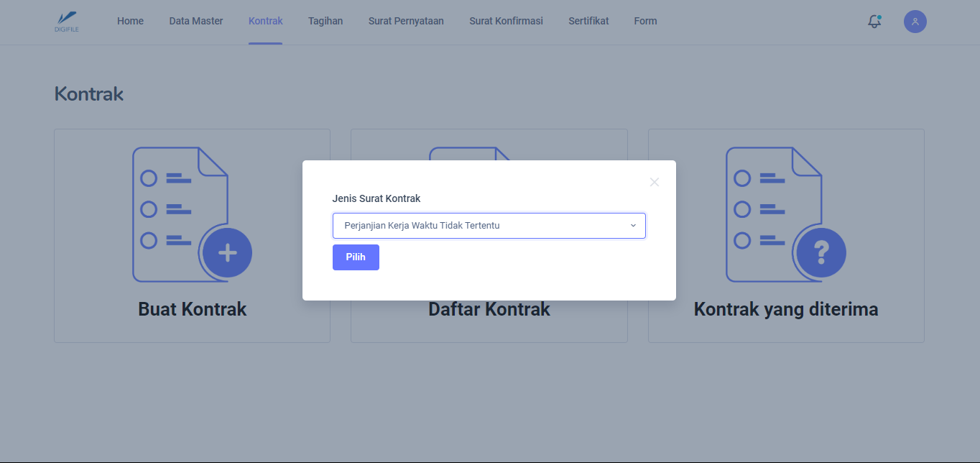980x463 pixels.
Task: Click the Buat Kontrak document-plus icon
Action: 192,214
